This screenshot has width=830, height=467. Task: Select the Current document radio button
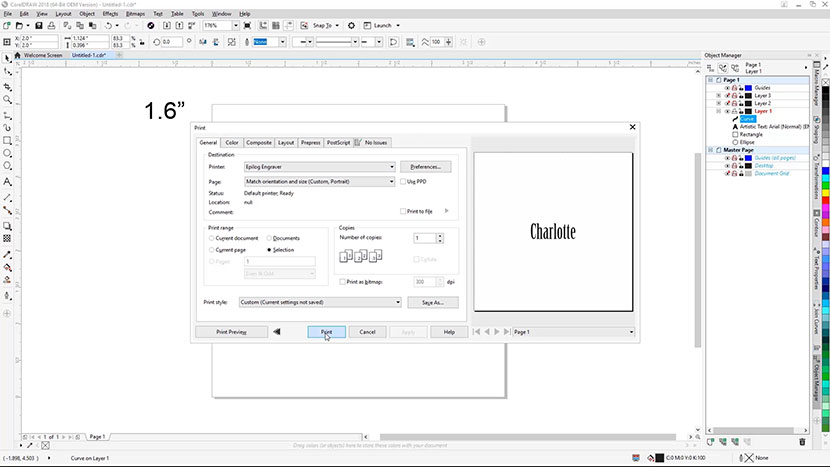[x=211, y=238]
